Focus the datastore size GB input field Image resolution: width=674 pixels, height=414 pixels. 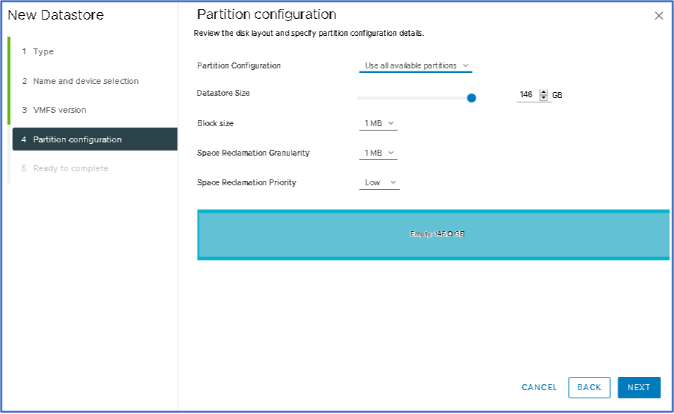click(x=525, y=95)
